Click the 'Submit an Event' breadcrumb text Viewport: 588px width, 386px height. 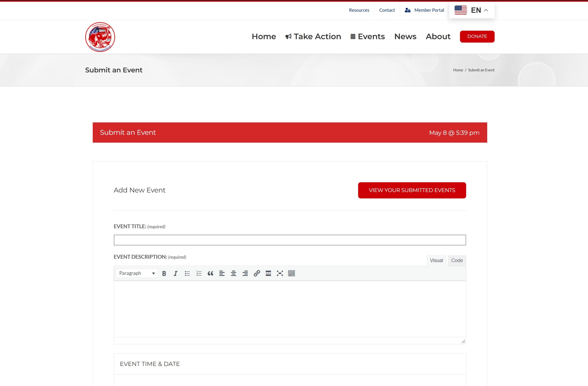pos(481,70)
